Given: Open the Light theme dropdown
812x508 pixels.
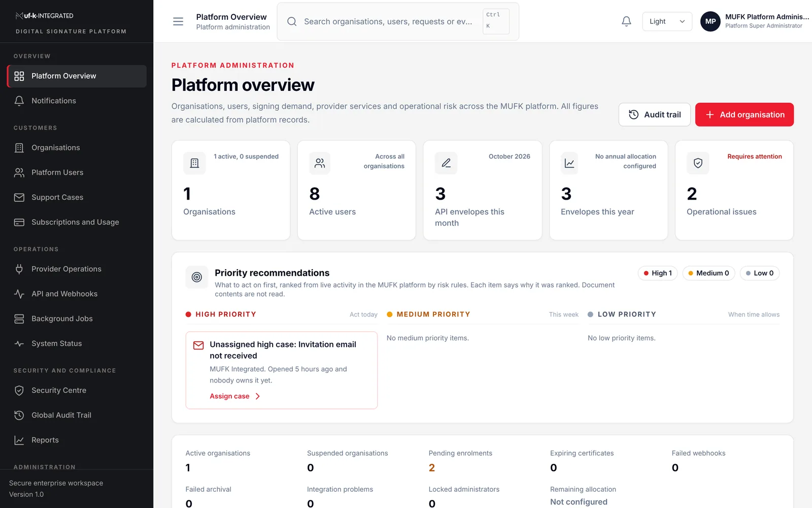Looking at the screenshot, I should coord(667,21).
